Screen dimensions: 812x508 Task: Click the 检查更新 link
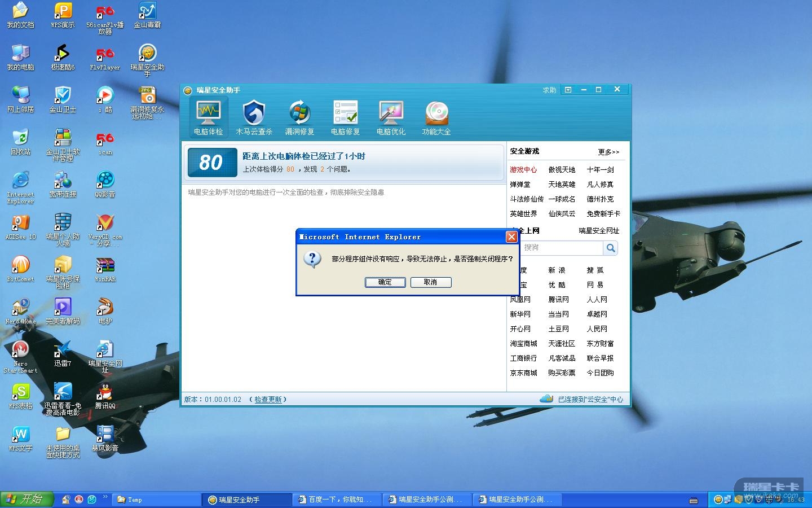(x=268, y=400)
